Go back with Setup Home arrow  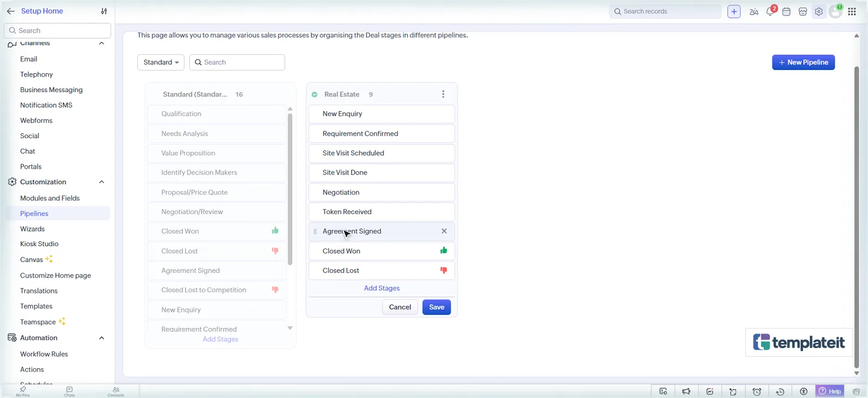(11, 11)
